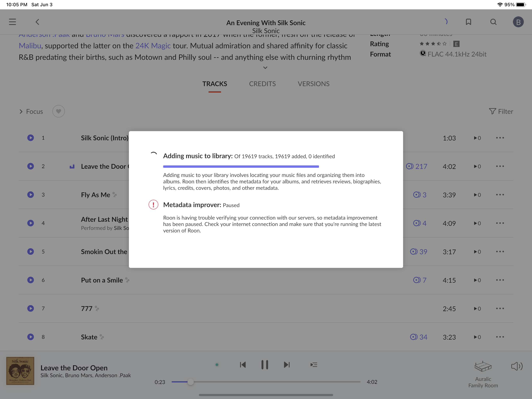Expand the album review with chevron
The image size is (532, 399).
(x=265, y=68)
